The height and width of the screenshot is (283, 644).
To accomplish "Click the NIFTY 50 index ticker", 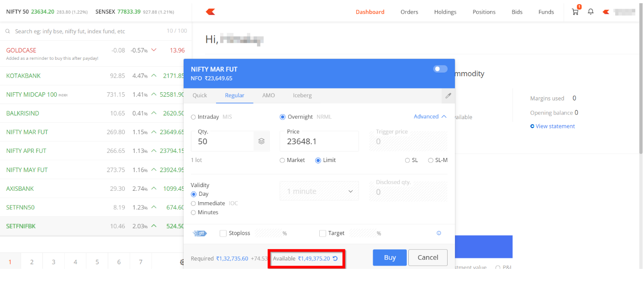I will click(48, 12).
